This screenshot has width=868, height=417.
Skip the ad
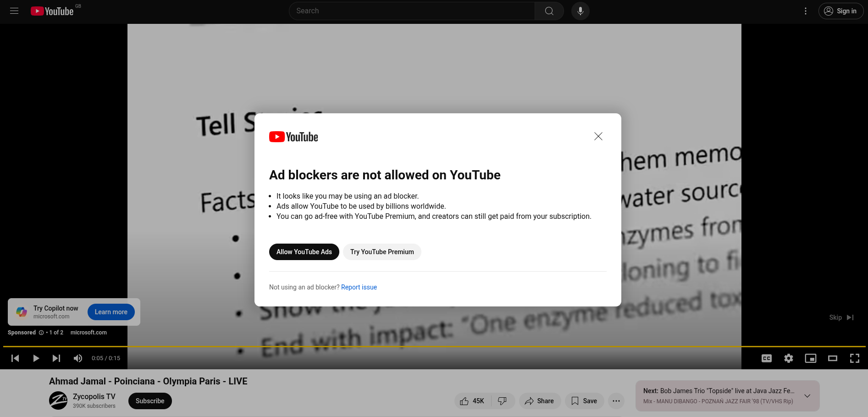pyautogui.click(x=841, y=317)
